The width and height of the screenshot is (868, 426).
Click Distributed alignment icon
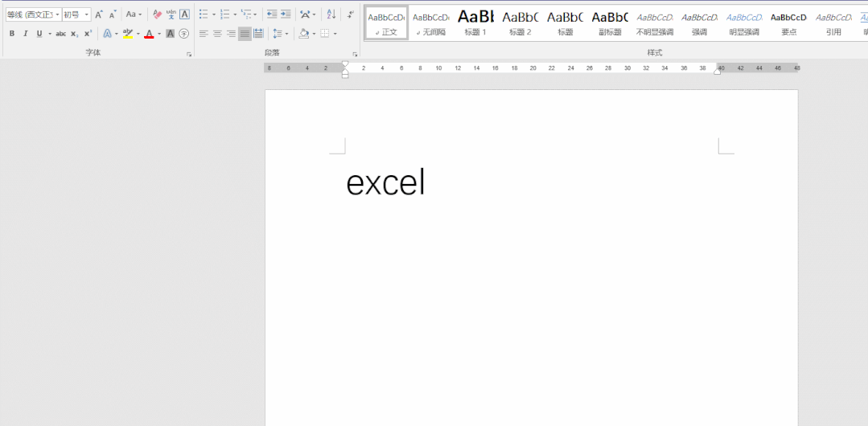pyautogui.click(x=258, y=34)
